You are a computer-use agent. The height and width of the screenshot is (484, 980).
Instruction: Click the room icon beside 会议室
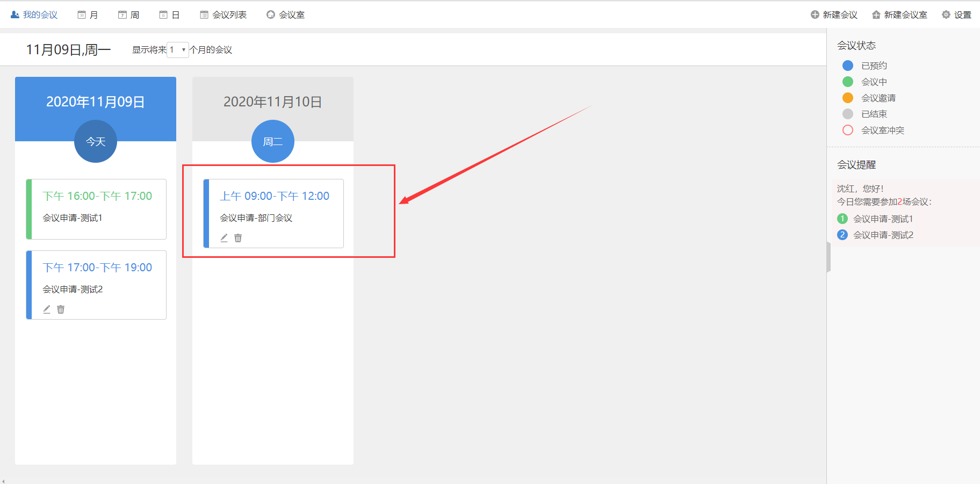[x=271, y=15]
